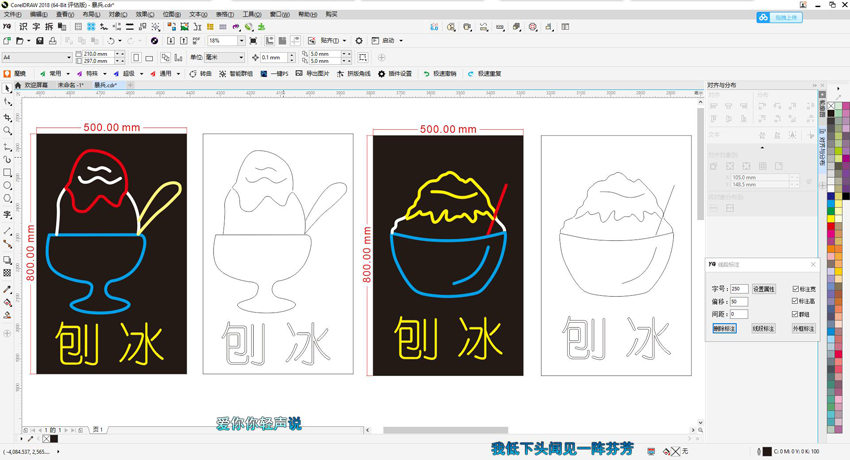Select the Shape tool in the toolbox
Viewport: 850px width, 460px height.
click(x=8, y=102)
